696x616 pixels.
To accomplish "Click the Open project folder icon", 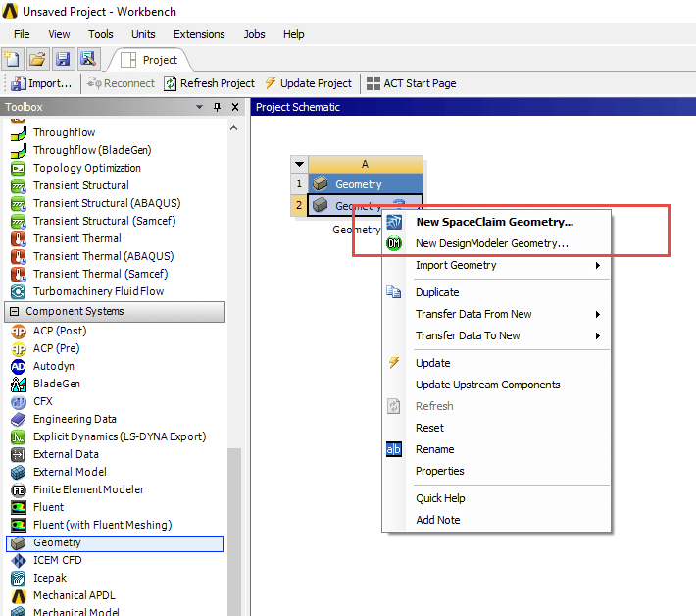I will click(x=37, y=59).
